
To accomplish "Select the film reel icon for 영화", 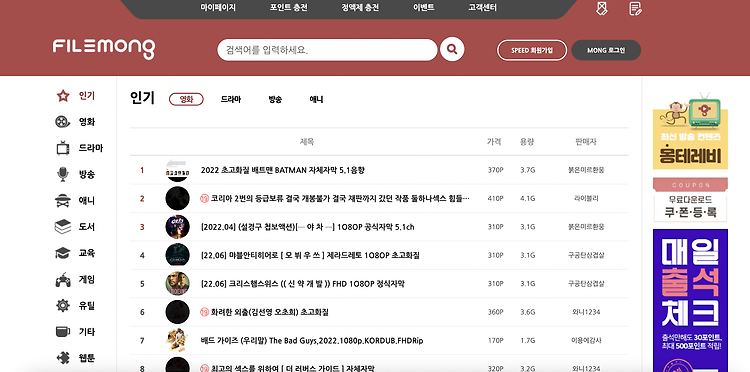I will (63, 122).
